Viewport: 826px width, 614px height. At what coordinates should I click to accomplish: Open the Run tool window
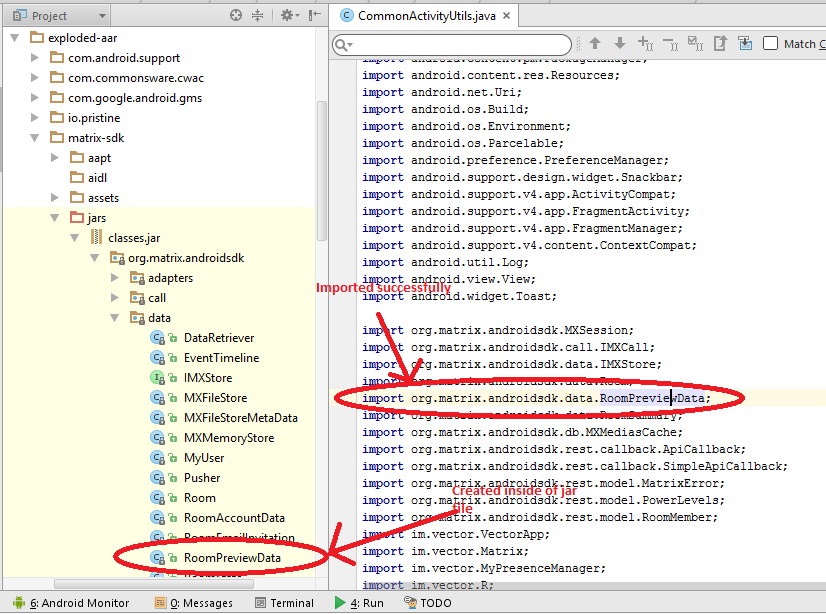(x=359, y=603)
